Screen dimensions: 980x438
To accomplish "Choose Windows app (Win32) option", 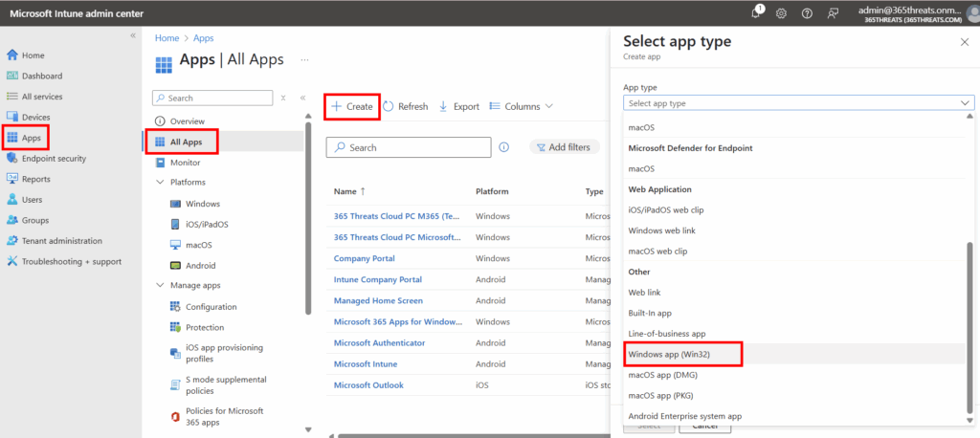I will (x=795, y=354).
